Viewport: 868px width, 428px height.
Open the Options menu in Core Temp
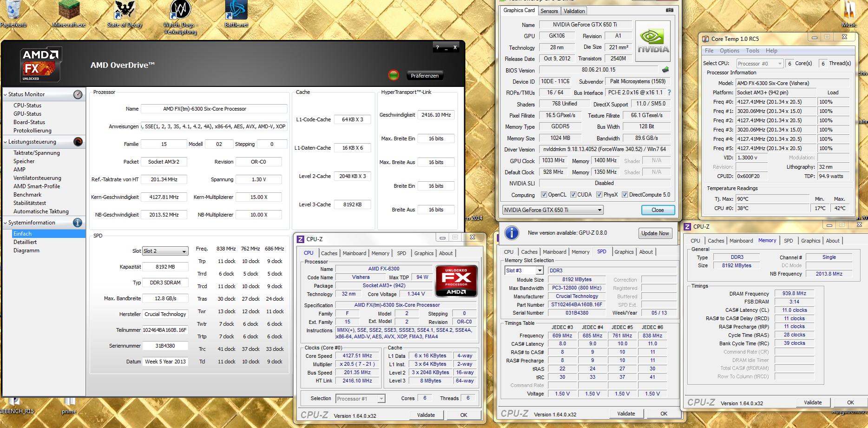730,51
